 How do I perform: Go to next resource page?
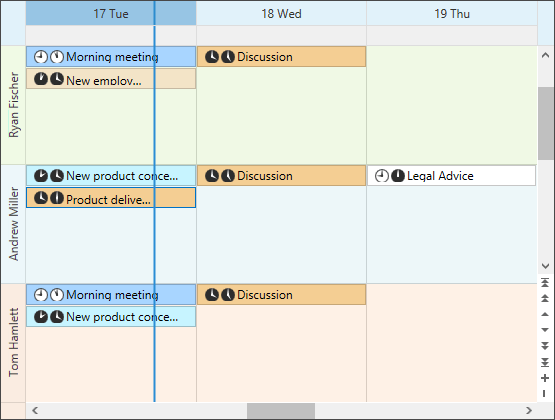[545, 345]
